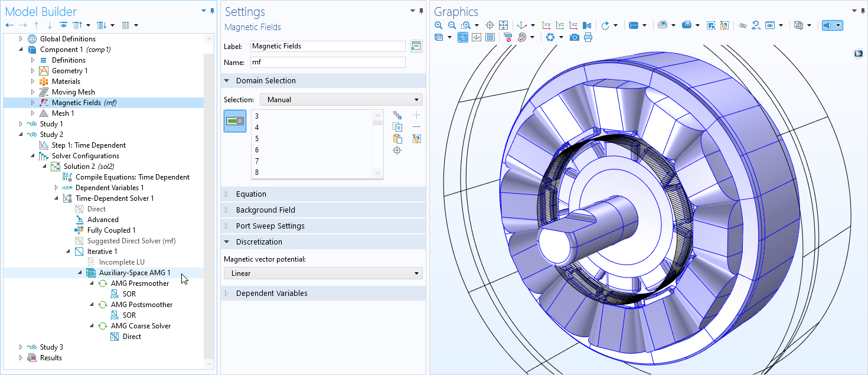Click the Clear Selection broom icon
Viewport: 868px width, 375px height.
(x=417, y=139)
